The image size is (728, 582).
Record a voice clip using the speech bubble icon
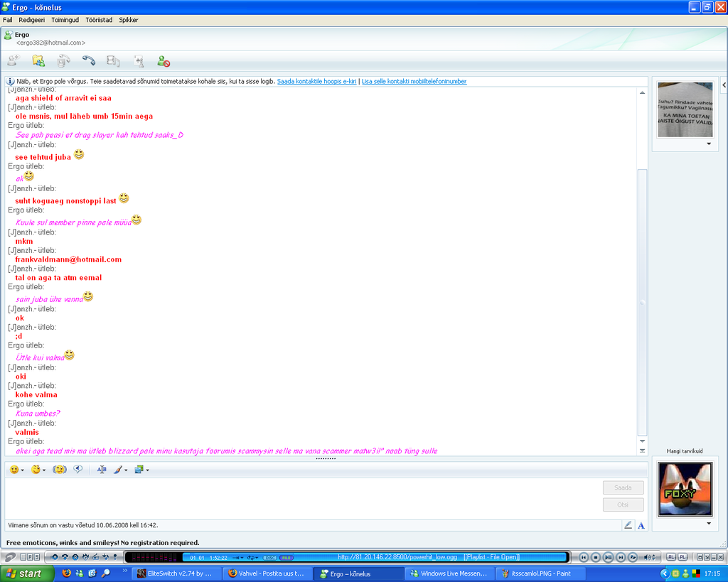coord(78,469)
